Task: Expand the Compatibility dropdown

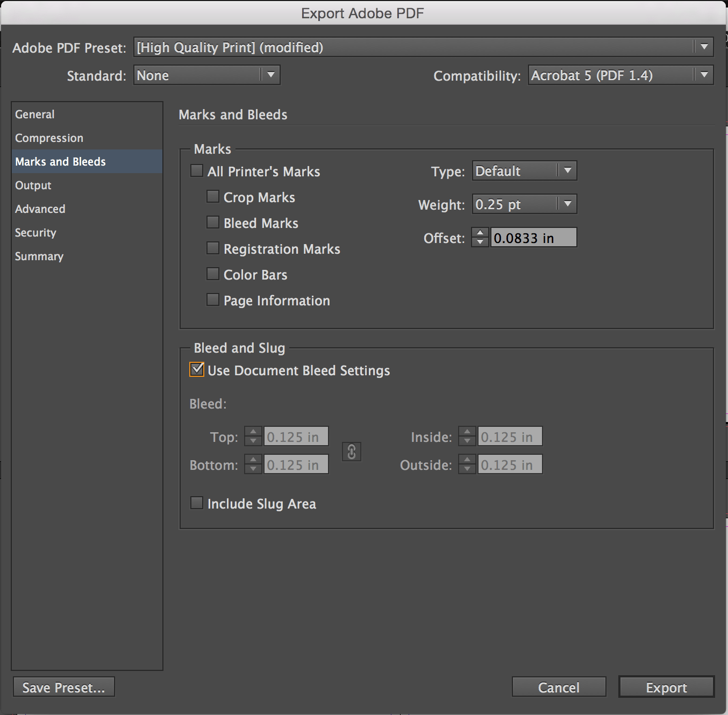Action: pos(620,75)
